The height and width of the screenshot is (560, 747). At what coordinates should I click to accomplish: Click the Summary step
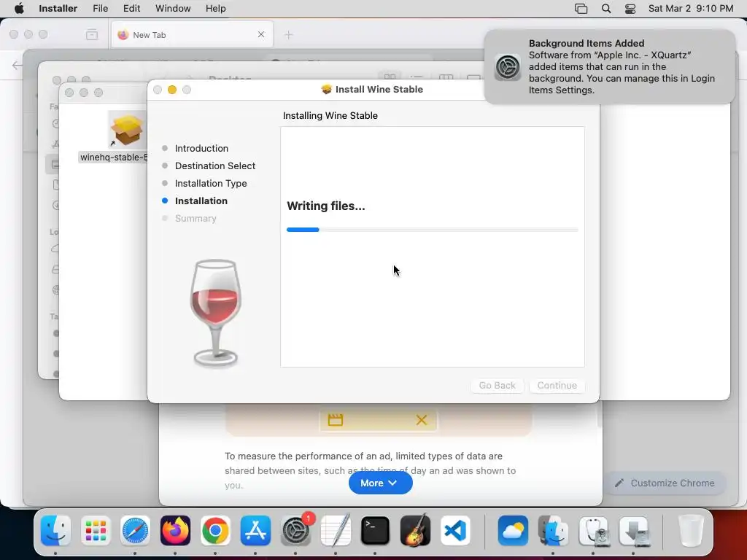point(196,219)
